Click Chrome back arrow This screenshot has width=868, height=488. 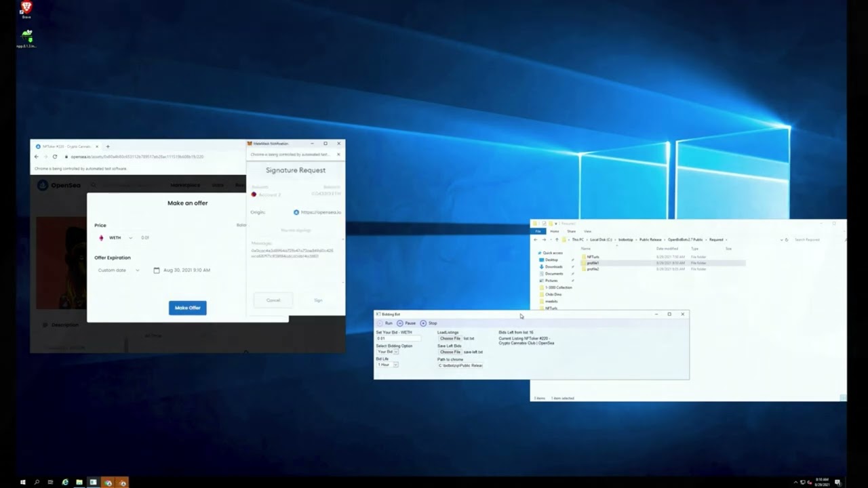(x=37, y=157)
